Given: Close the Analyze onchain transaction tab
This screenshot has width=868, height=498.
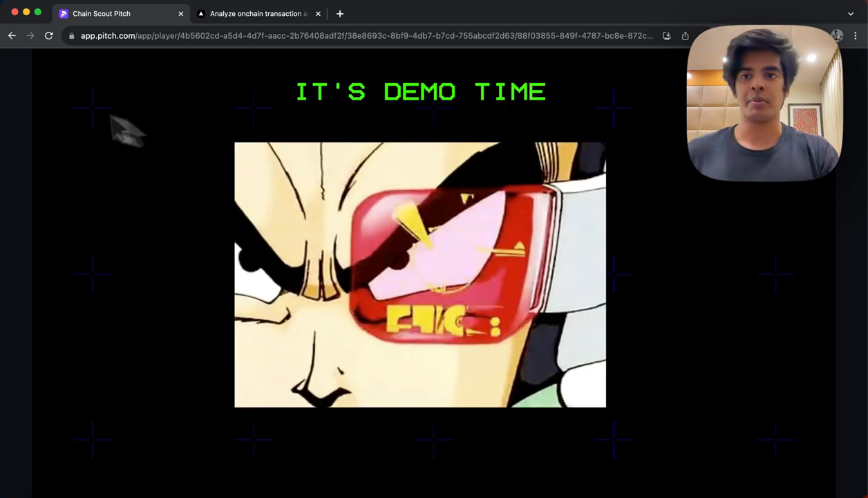Looking at the screenshot, I should 319,14.
